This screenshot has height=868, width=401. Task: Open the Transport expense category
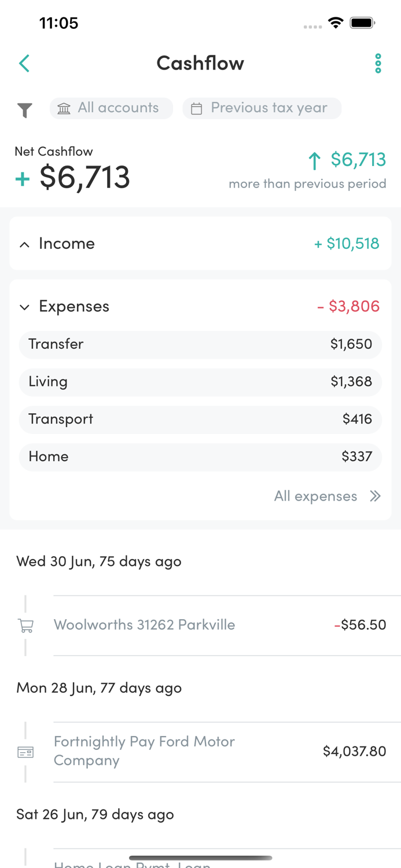pyautogui.click(x=200, y=419)
